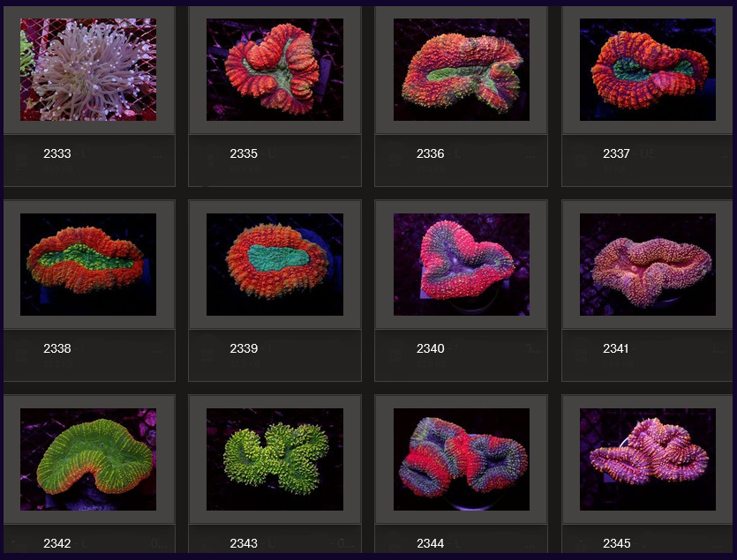
Task: Click the file name 2335
Action: click(x=244, y=153)
